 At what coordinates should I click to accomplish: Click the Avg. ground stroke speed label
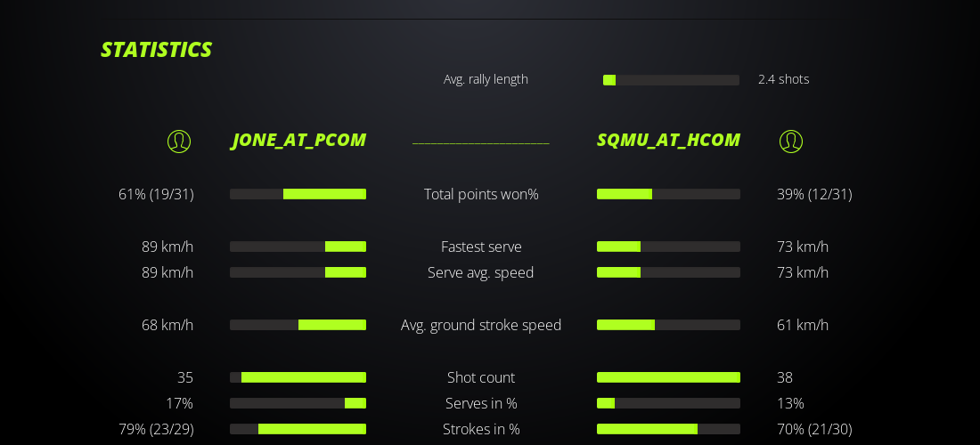(481, 325)
